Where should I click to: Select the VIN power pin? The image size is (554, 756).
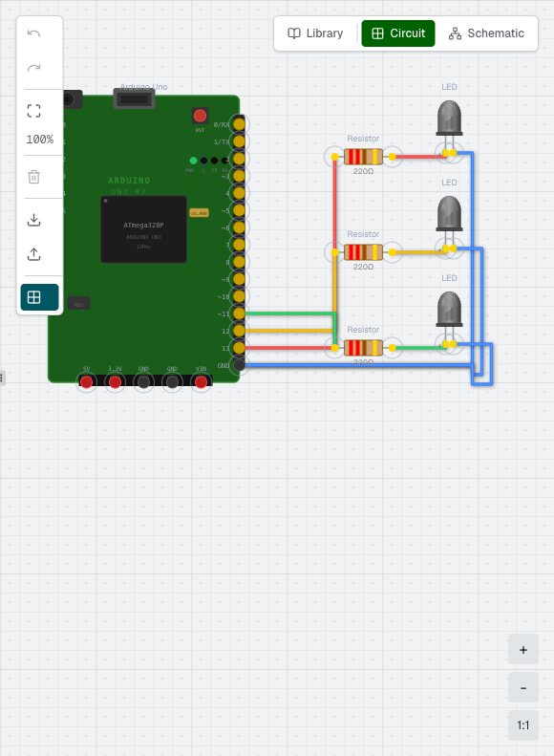[201, 382]
